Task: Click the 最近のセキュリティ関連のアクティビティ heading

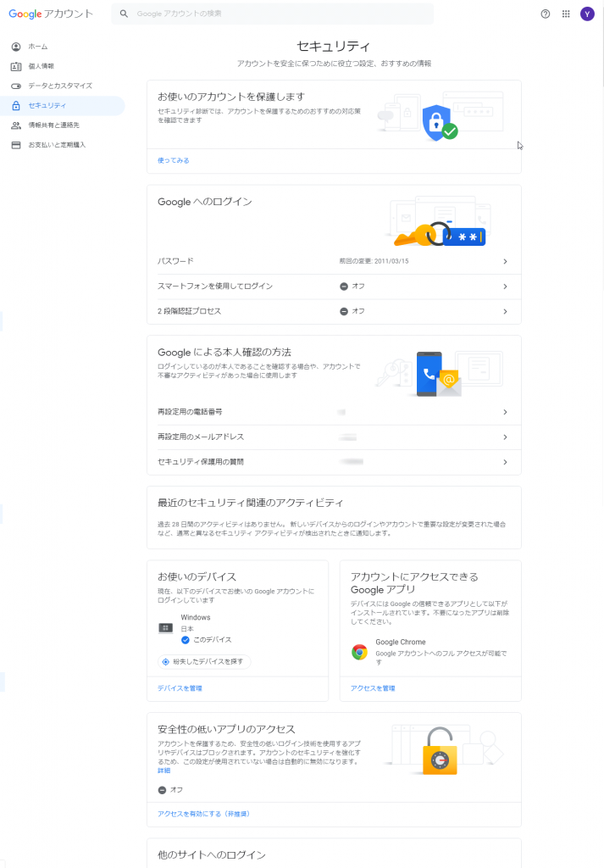Action: [x=251, y=504]
